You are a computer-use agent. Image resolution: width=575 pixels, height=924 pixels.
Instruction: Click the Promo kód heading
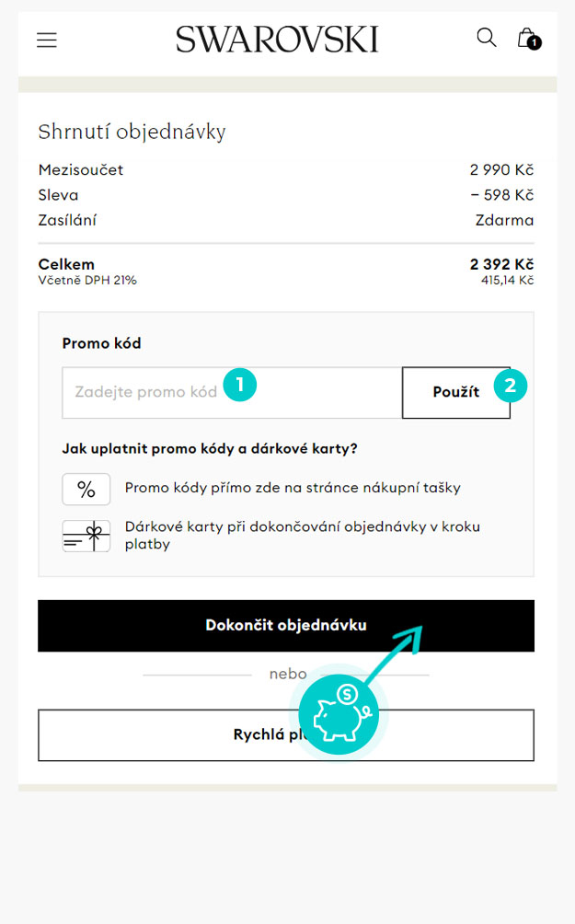(x=101, y=343)
